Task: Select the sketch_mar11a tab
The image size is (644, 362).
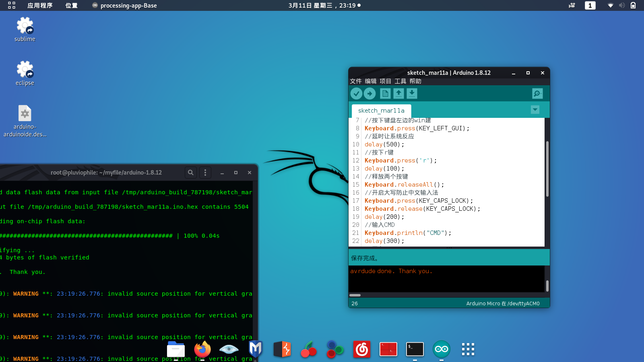Action: point(381,111)
